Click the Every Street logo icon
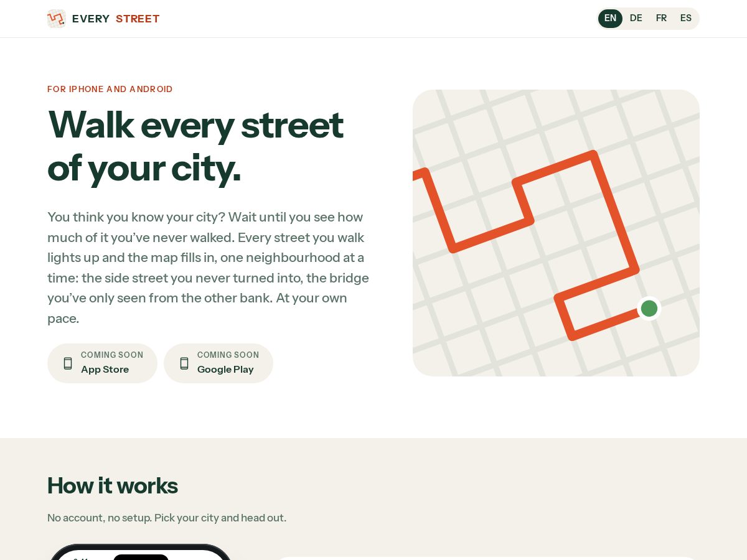747x560 pixels. pos(56,19)
